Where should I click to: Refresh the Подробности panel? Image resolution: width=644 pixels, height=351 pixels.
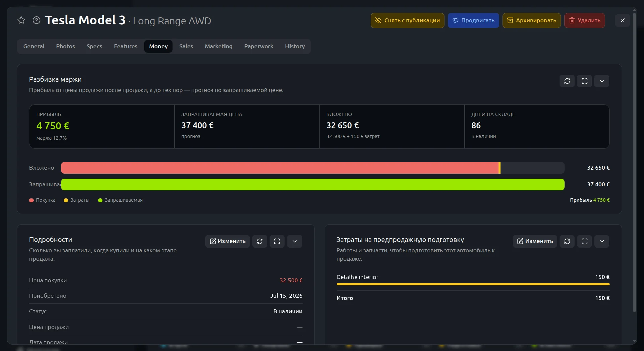[260, 241]
